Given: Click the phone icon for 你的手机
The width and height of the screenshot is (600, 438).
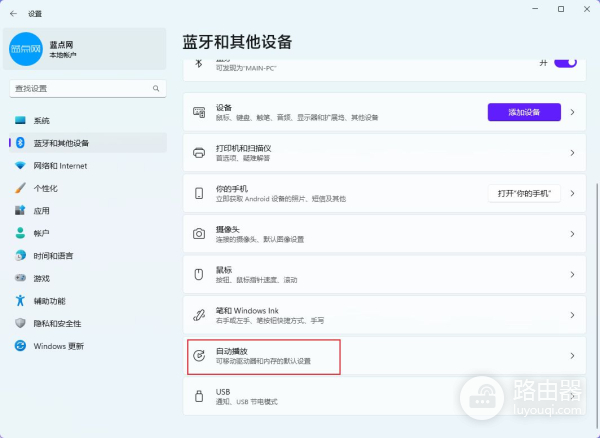Looking at the screenshot, I should 199,193.
